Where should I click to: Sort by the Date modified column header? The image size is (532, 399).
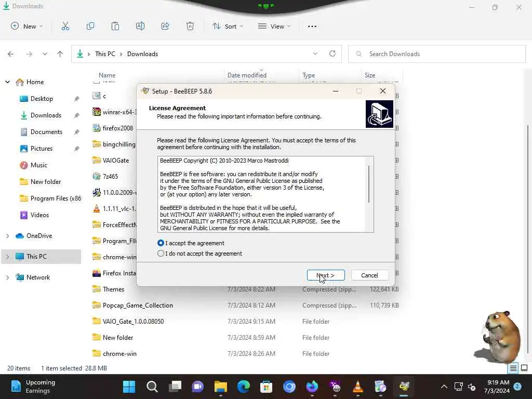(x=247, y=75)
